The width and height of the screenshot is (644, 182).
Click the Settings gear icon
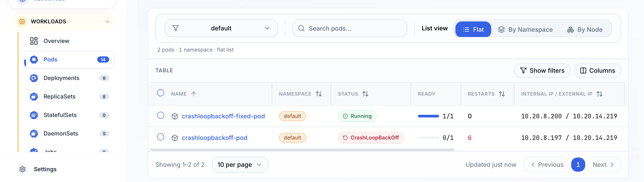click(x=22, y=169)
